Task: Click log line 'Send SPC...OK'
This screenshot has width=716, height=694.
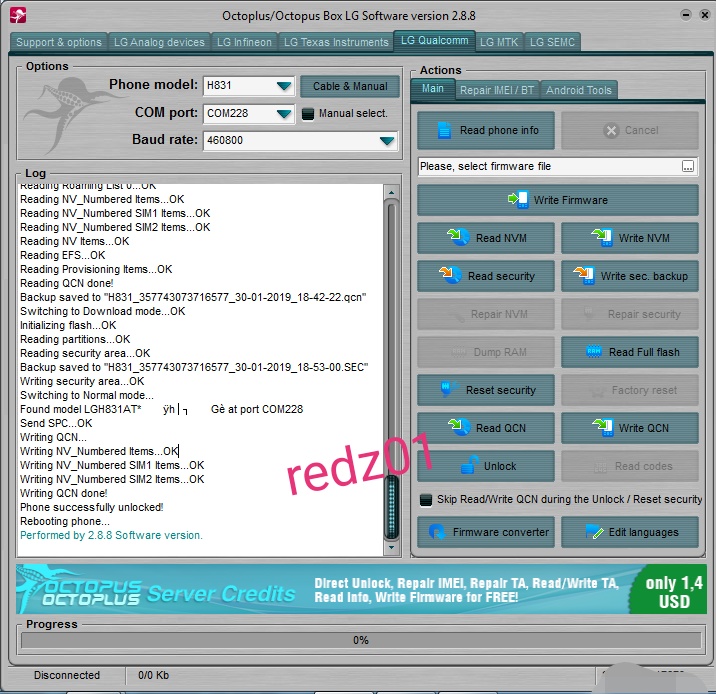Action: (56, 423)
